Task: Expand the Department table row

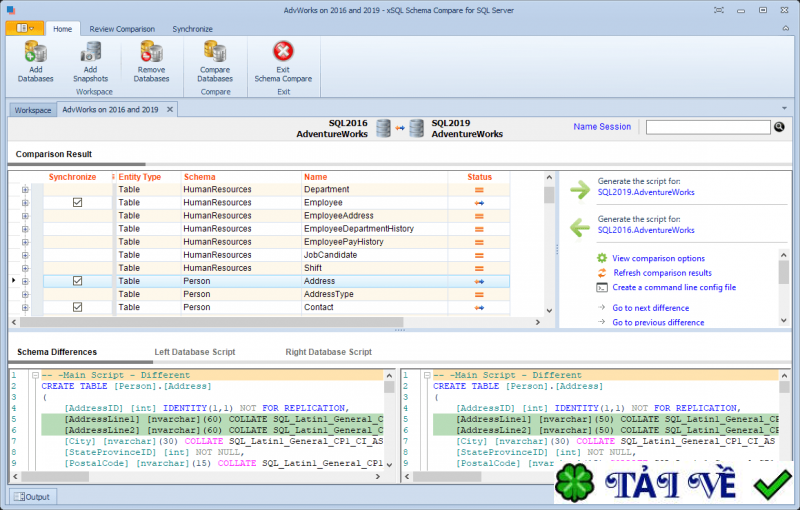Action: (x=25, y=190)
